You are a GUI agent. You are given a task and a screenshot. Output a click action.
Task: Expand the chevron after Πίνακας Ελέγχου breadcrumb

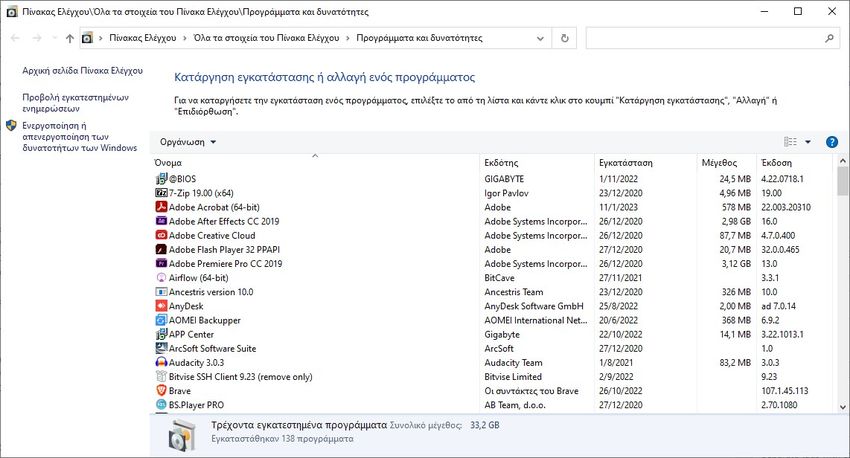[185, 38]
